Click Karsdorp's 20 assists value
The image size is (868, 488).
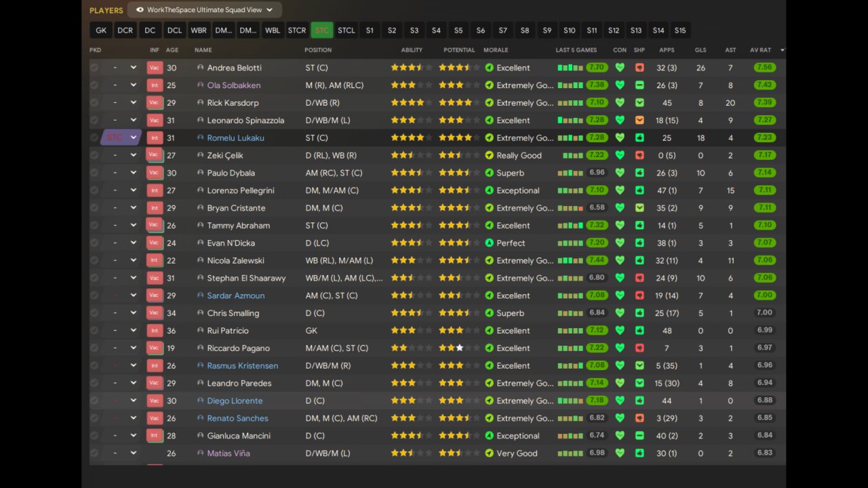point(730,103)
